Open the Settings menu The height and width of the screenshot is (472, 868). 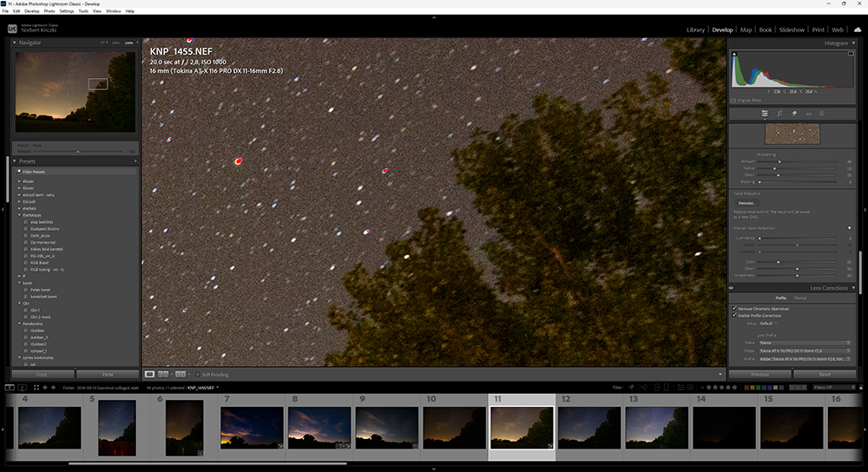(67, 11)
